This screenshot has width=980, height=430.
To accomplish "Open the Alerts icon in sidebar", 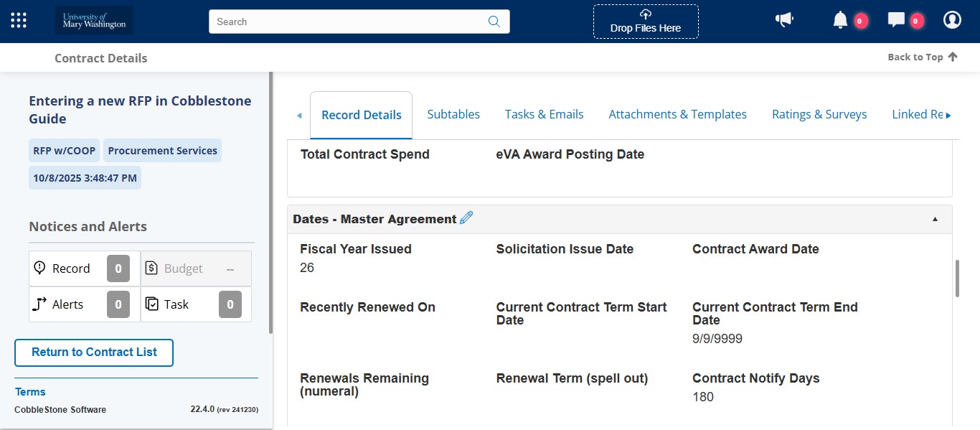I will [41, 304].
